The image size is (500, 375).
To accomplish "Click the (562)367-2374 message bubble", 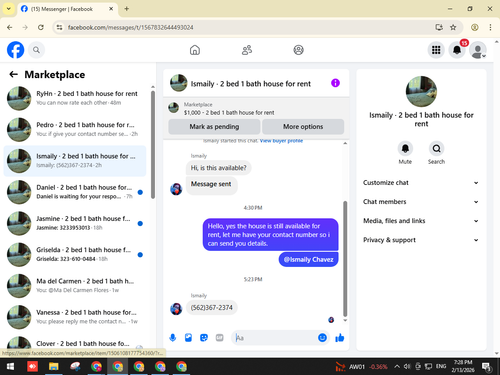I will [212, 307].
